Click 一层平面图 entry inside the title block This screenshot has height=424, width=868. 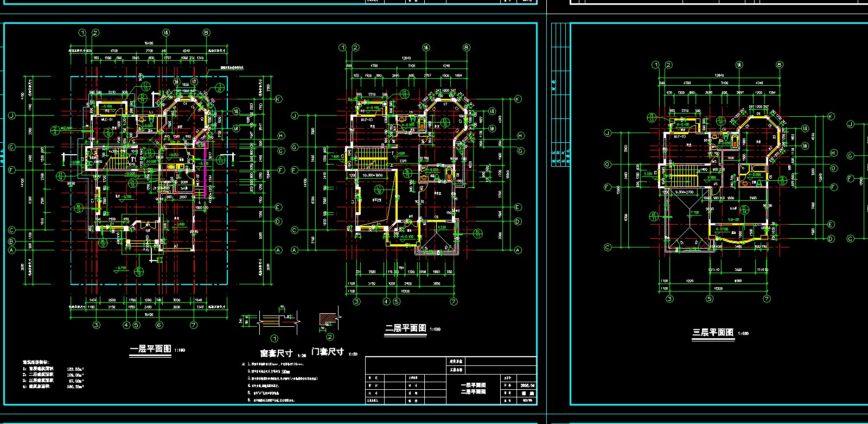[473, 385]
